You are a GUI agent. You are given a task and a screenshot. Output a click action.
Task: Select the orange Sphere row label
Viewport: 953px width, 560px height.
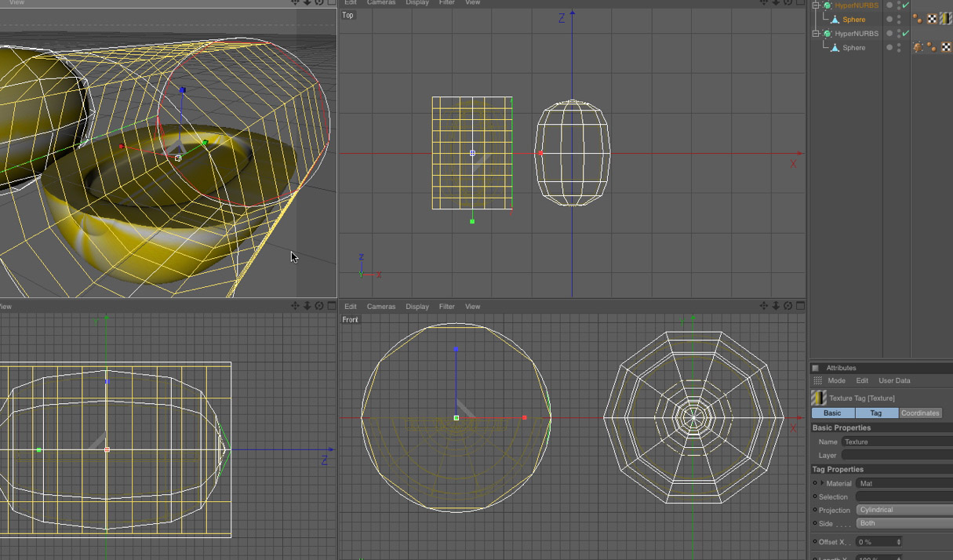[854, 20]
